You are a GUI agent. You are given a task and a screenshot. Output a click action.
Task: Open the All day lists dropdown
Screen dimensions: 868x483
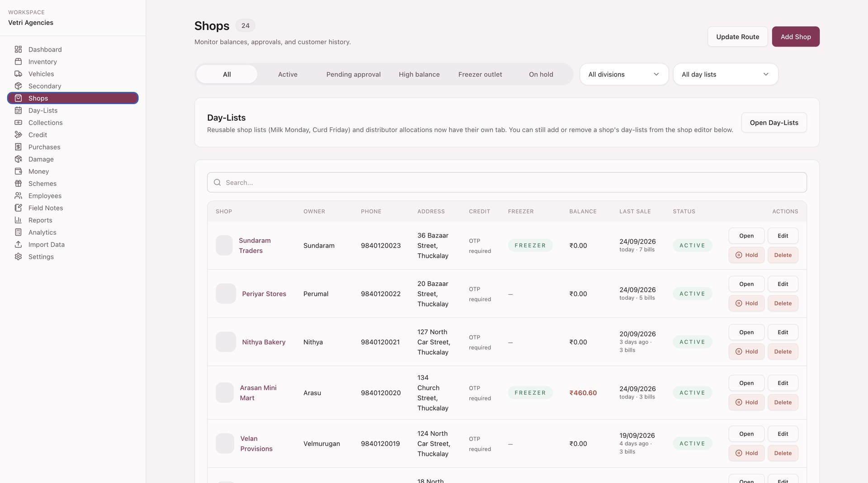(726, 74)
